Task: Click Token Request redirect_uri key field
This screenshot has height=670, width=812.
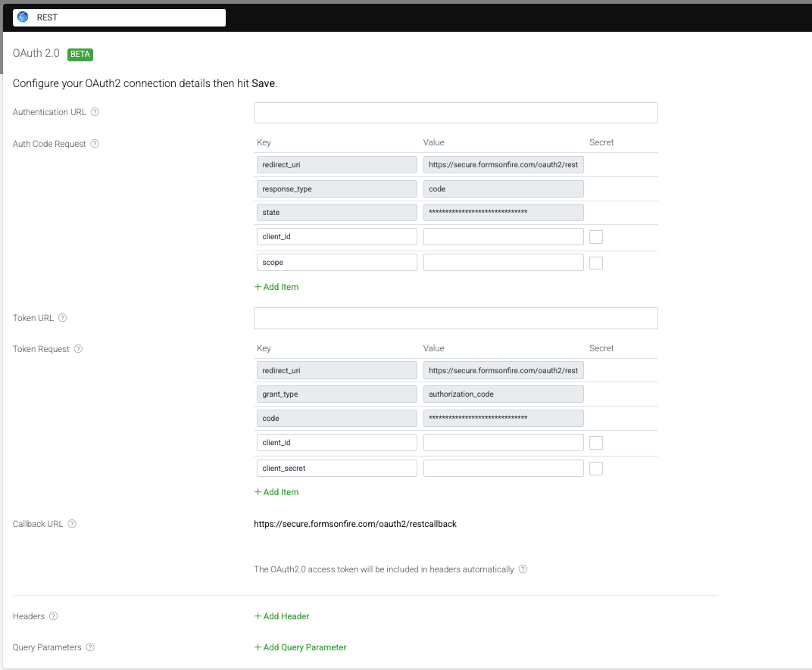Action: 336,371
